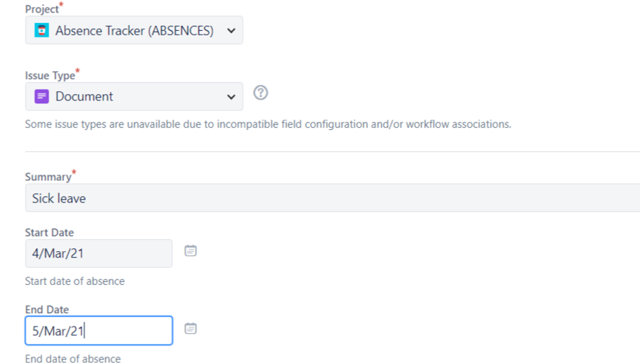Expand the Issue Type chevron arrow
The image size is (640, 364).
click(231, 97)
